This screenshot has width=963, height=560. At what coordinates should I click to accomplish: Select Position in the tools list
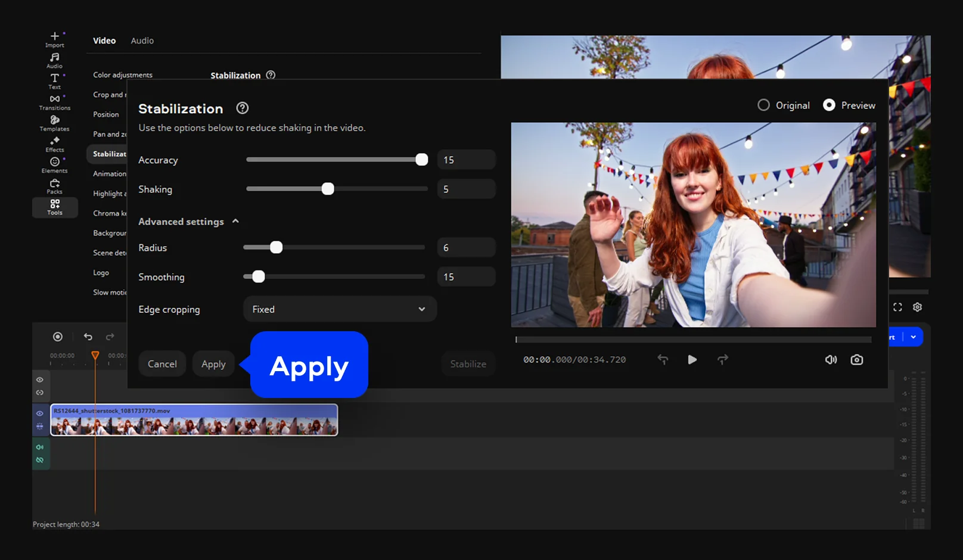coord(106,114)
